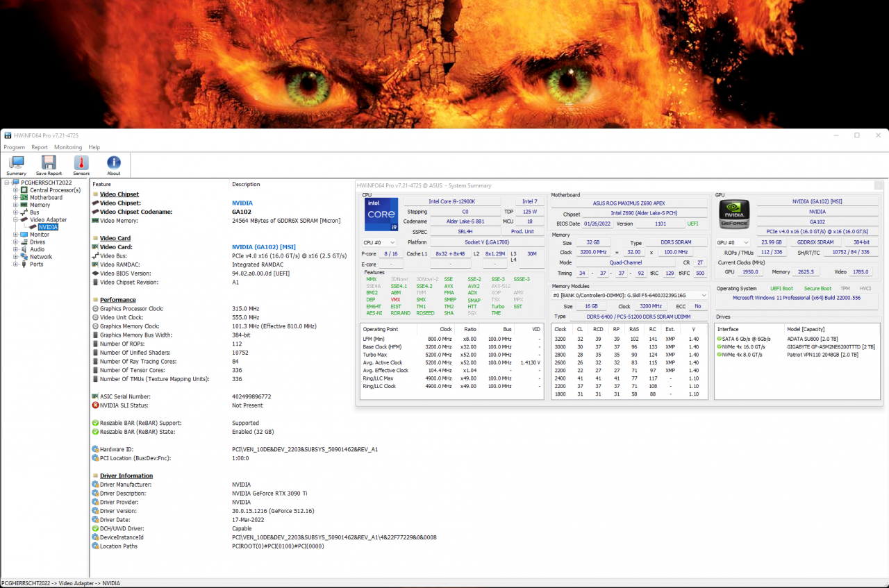The image size is (889, 588).
Task: Click green check icon for ReBAR State
Action: [95, 432]
